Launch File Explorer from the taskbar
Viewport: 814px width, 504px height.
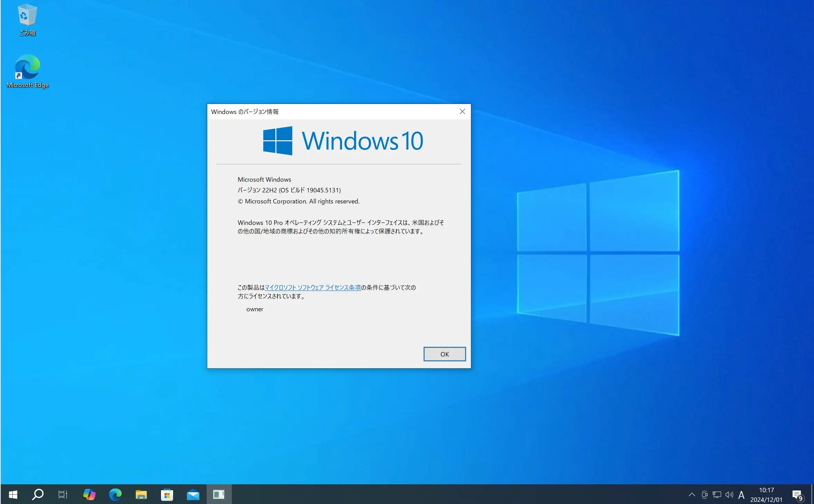[141, 494]
